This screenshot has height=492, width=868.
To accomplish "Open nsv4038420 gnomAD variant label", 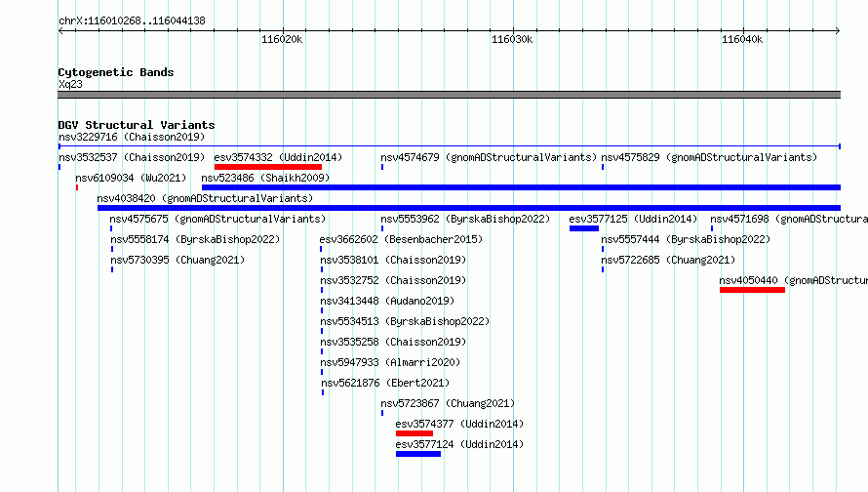I will click(205, 198).
